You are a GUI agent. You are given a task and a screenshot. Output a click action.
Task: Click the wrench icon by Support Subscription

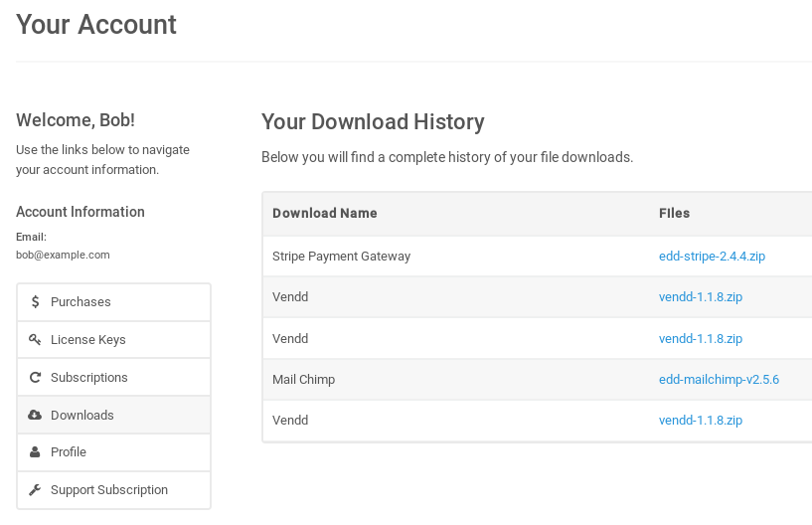pos(36,490)
